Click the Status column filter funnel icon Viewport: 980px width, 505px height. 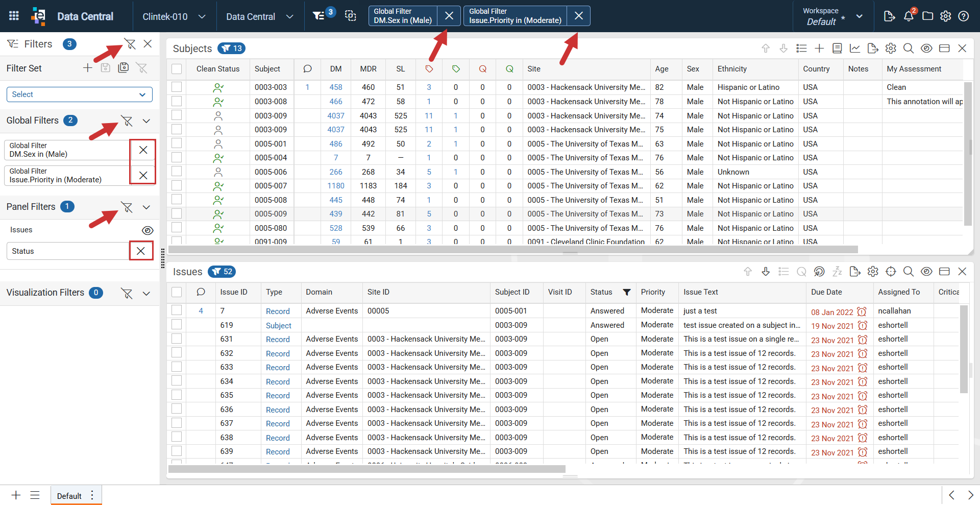[626, 292]
